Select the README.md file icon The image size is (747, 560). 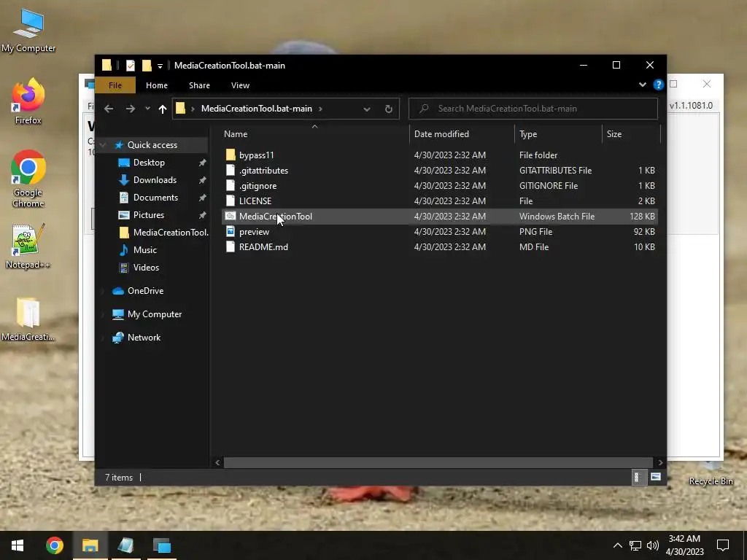(231, 246)
